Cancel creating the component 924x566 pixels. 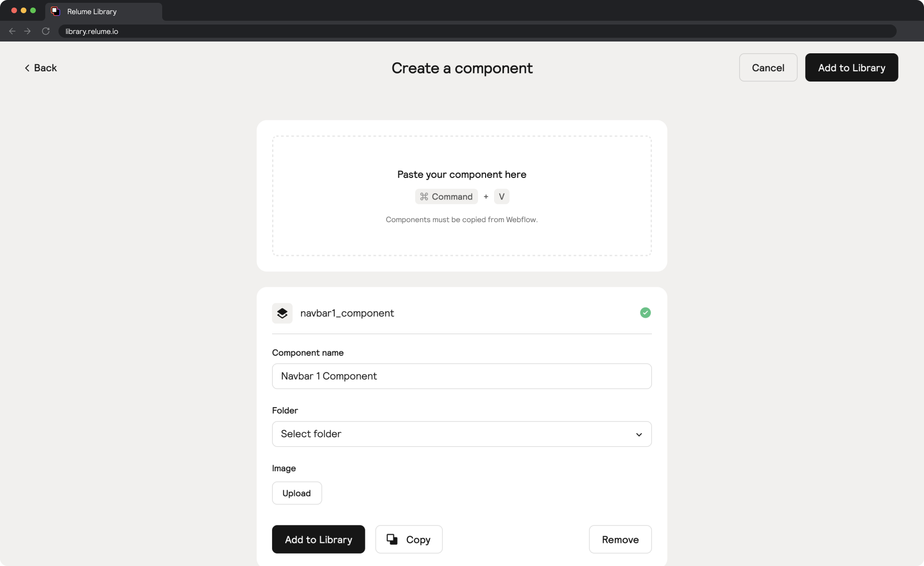(768, 67)
